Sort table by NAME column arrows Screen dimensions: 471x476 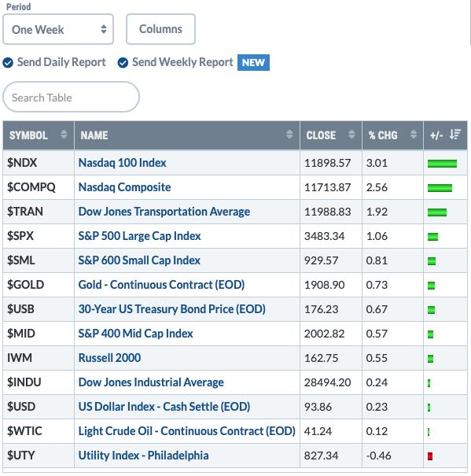289,134
